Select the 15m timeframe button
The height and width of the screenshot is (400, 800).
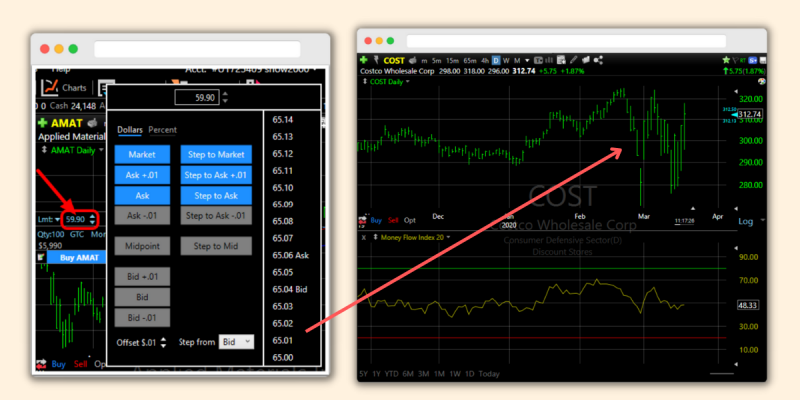(x=453, y=60)
